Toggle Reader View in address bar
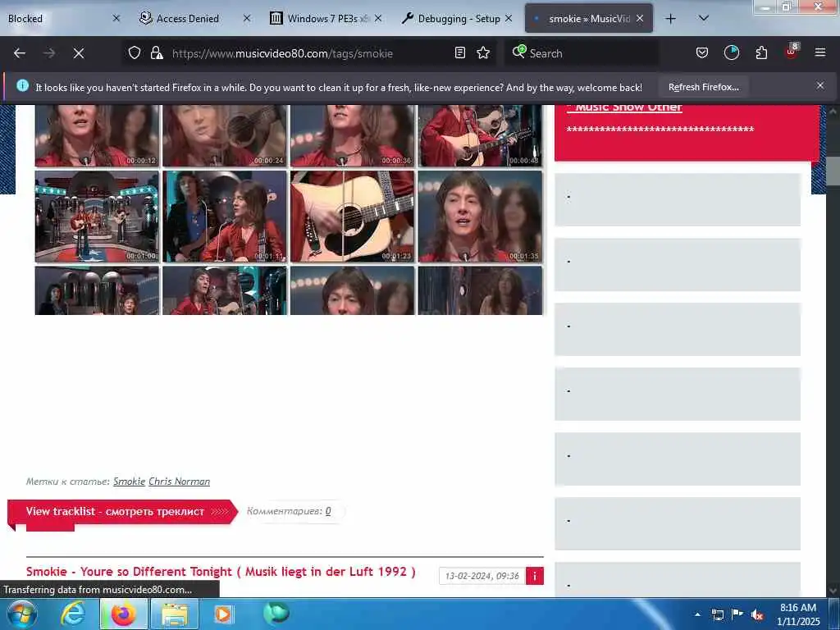This screenshot has height=630, width=840. click(459, 52)
